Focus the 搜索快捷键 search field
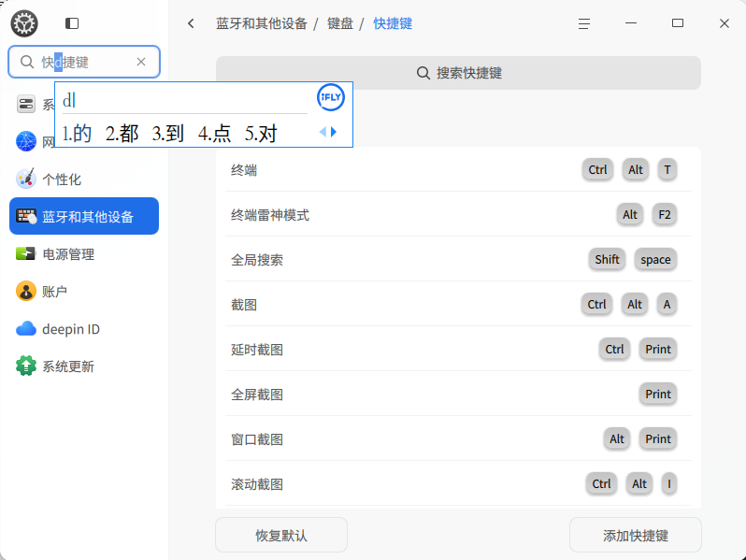This screenshot has width=746, height=560. pyautogui.click(x=458, y=73)
